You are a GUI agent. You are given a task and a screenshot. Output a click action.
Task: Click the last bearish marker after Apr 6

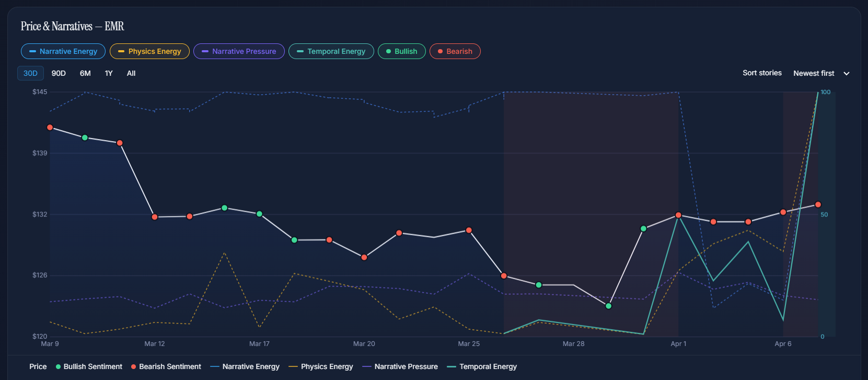pyautogui.click(x=818, y=205)
